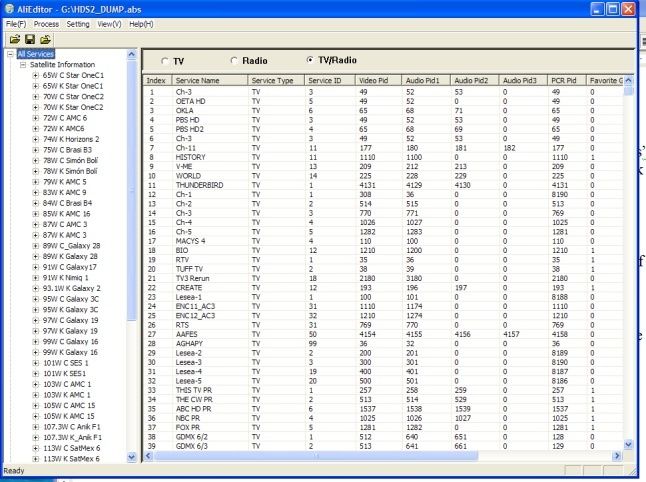Screen dimensions: 646x482
Task: Open the Process menu
Action: click(x=46, y=24)
